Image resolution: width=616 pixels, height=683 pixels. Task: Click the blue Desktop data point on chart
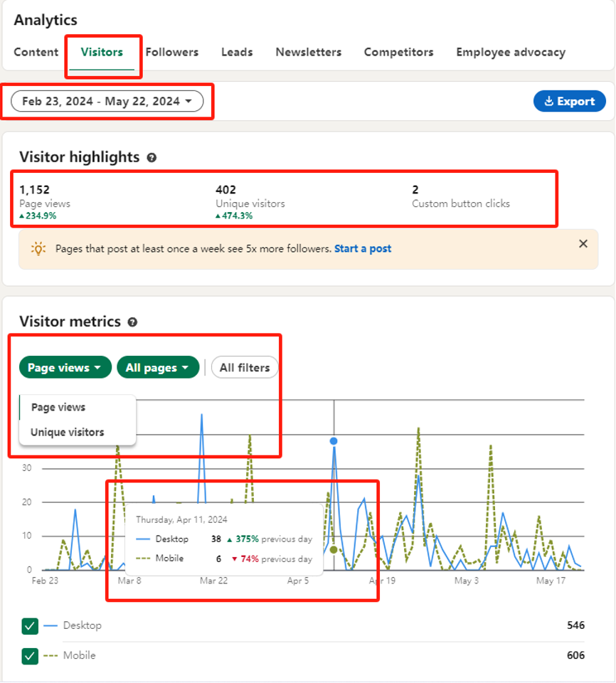pyautogui.click(x=334, y=441)
